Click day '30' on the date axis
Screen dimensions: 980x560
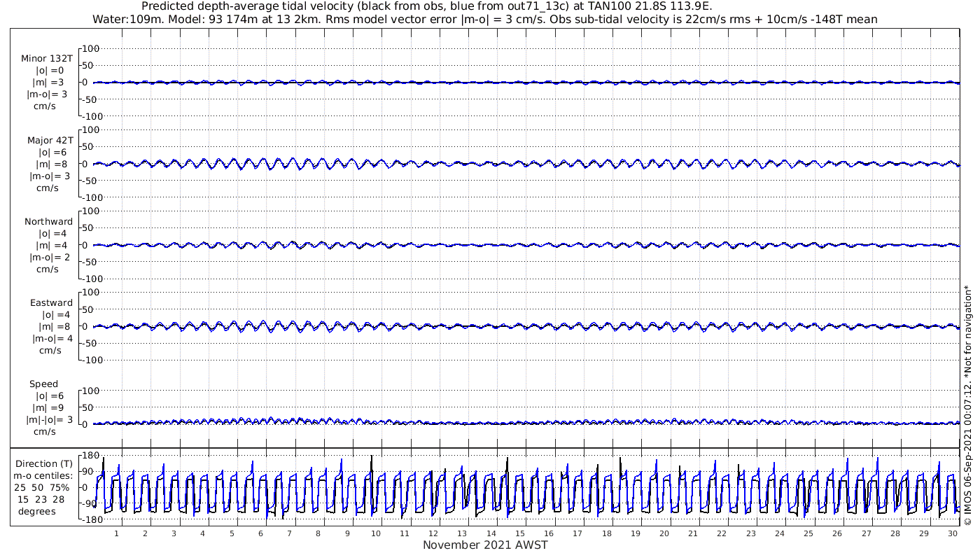(x=952, y=534)
